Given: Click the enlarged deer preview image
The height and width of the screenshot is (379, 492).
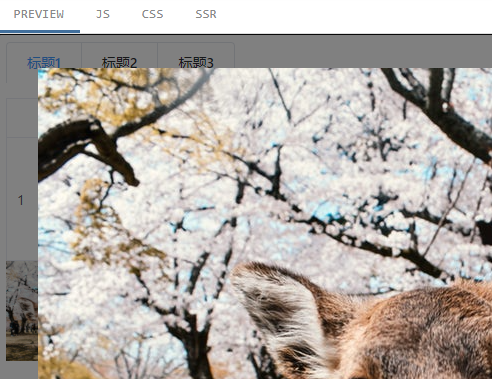Looking at the screenshot, I should pyautogui.click(x=265, y=223).
